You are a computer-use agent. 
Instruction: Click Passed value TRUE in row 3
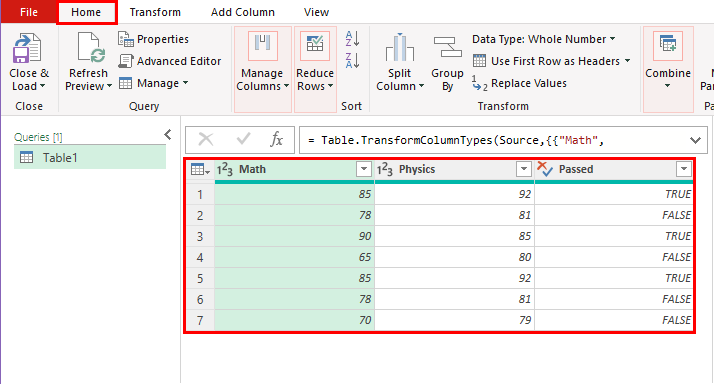[x=614, y=236]
